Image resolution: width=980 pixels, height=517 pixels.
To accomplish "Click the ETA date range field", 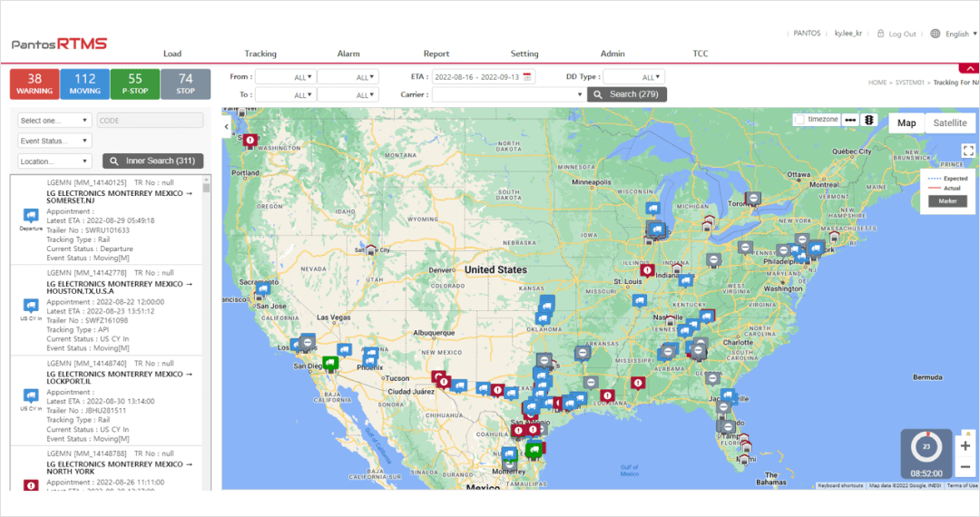I will pyautogui.click(x=482, y=77).
